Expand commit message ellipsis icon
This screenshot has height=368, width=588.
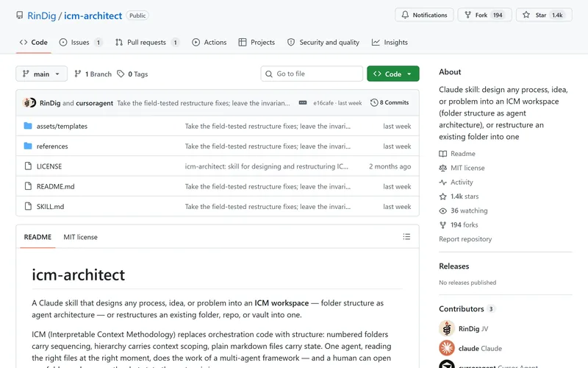coord(303,102)
